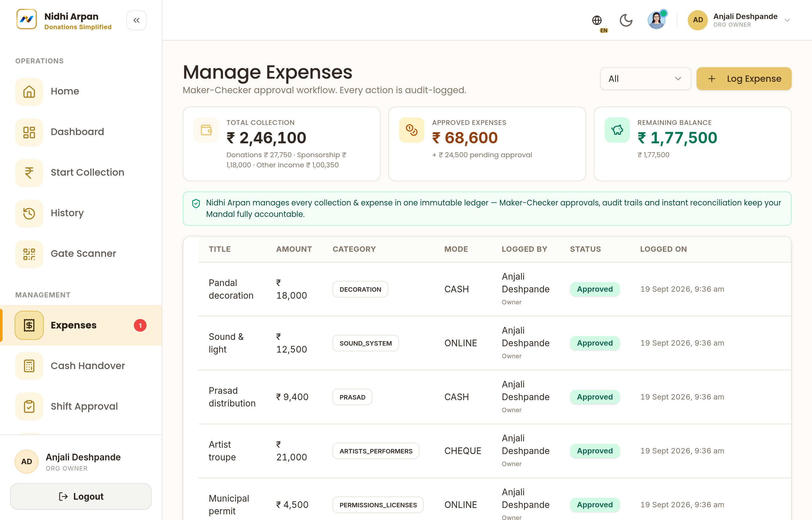
Task: Select the Pandal decoration expense title
Action: [x=231, y=289]
